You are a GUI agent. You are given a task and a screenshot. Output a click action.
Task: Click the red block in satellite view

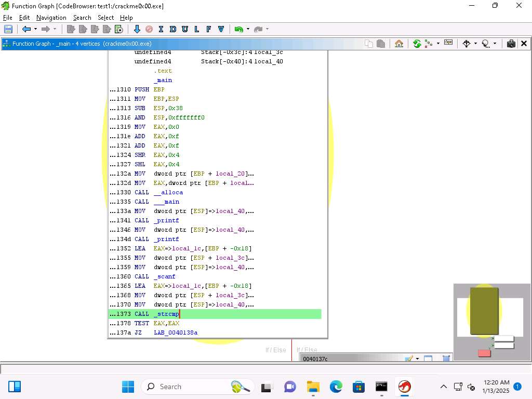[x=484, y=353]
